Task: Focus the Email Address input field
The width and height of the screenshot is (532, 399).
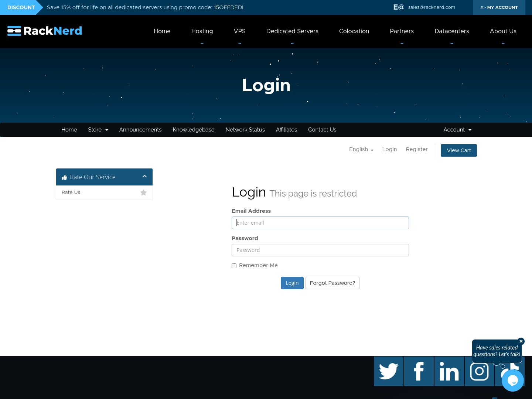Action: (x=320, y=223)
